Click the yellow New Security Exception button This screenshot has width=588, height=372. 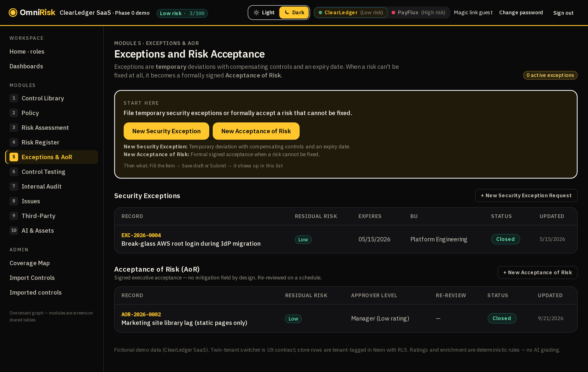166,131
